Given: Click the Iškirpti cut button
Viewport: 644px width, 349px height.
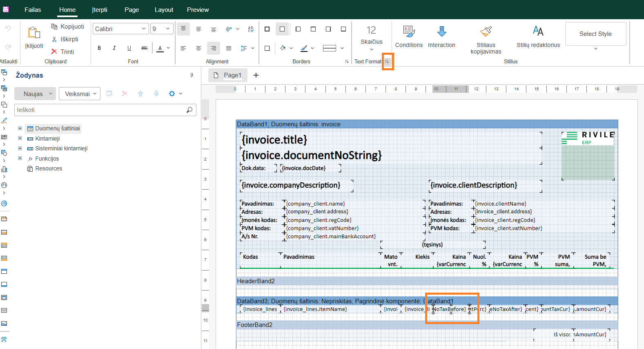Looking at the screenshot, I should click(x=65, y=39).
